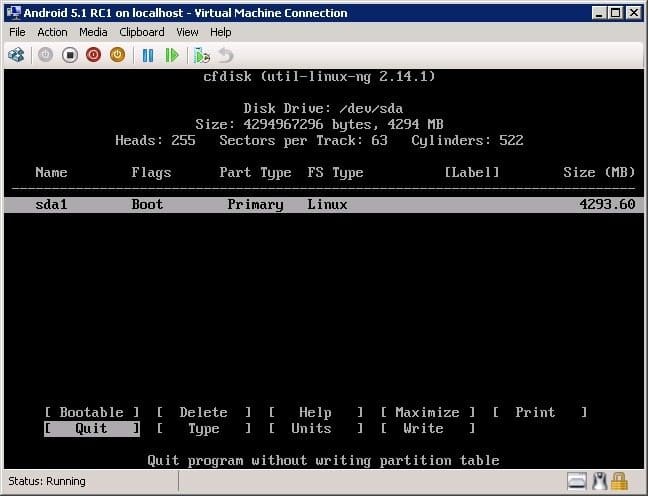Click the Linux FS type value

[x=327, y=204]
